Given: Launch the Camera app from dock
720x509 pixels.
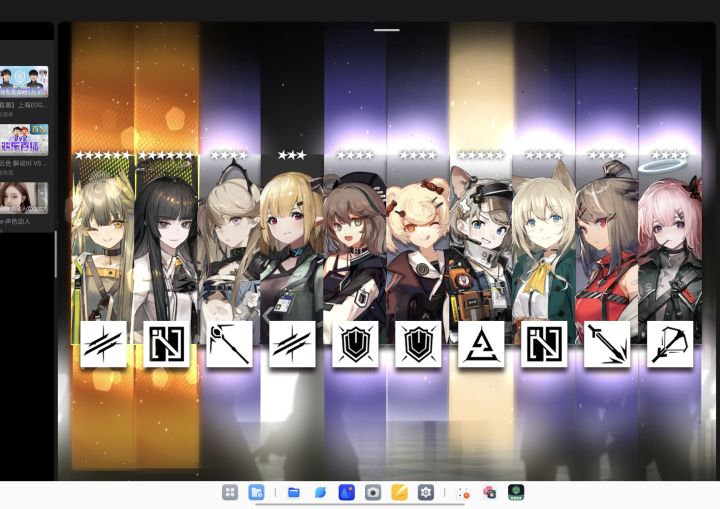Looking at the screenshot, I should pos(373,493).
